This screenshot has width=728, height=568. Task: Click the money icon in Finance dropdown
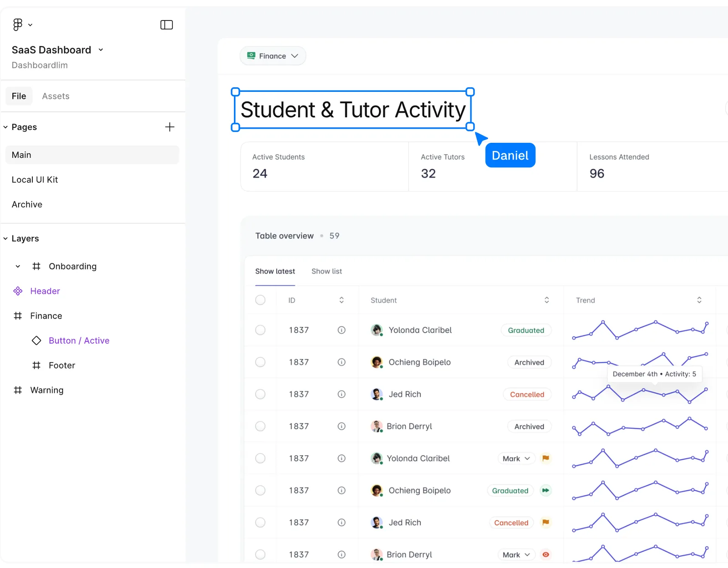(x=251, y=55)
